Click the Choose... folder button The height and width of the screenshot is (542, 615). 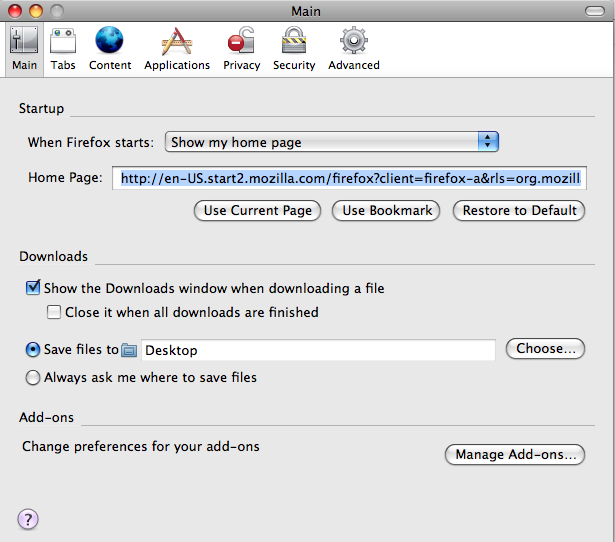point(545,349)
